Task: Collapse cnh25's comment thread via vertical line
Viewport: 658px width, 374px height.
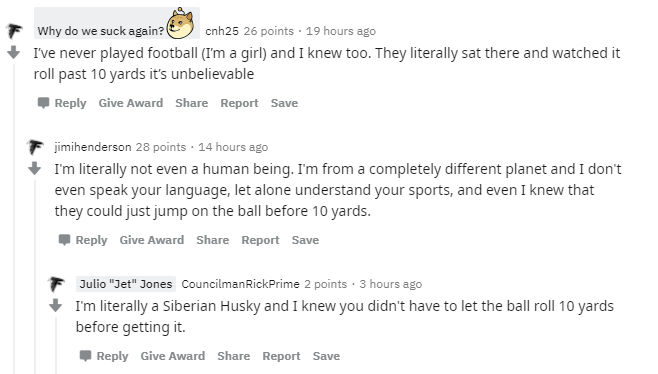Action: coord(14,218)
